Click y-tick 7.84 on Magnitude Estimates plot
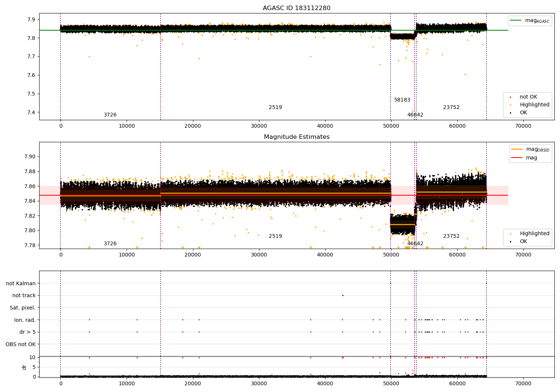 [30, 201]
